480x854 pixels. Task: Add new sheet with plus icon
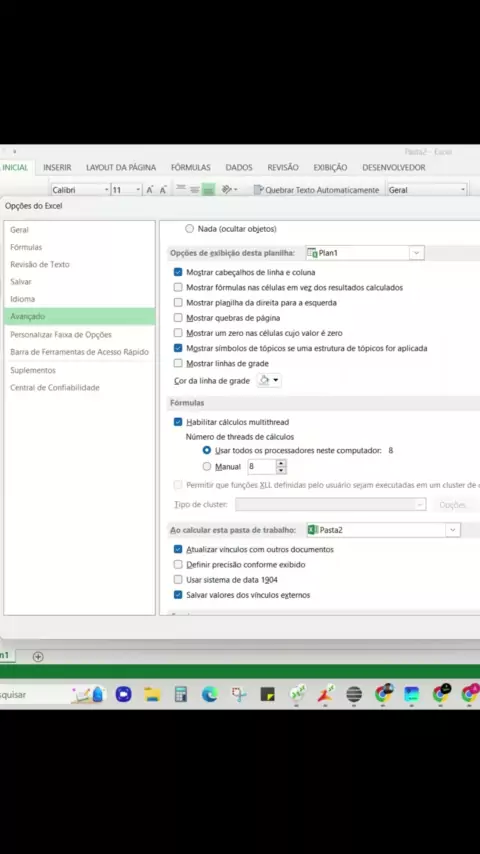click(x=38, y=656)
